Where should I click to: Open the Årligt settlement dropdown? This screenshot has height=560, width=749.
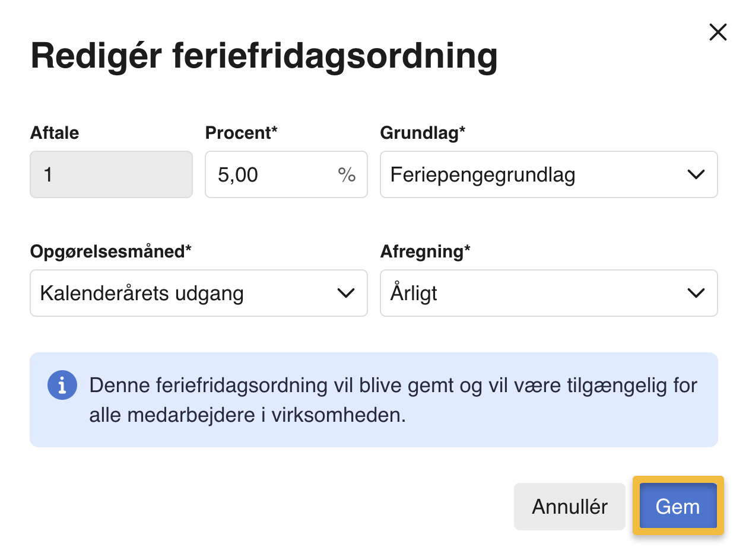coord(534,293)
